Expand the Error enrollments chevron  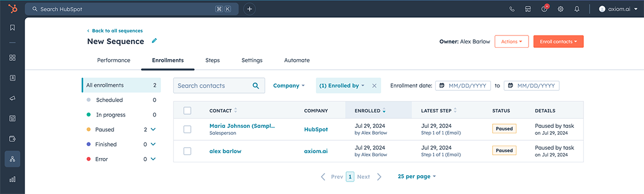coord(153,159)
